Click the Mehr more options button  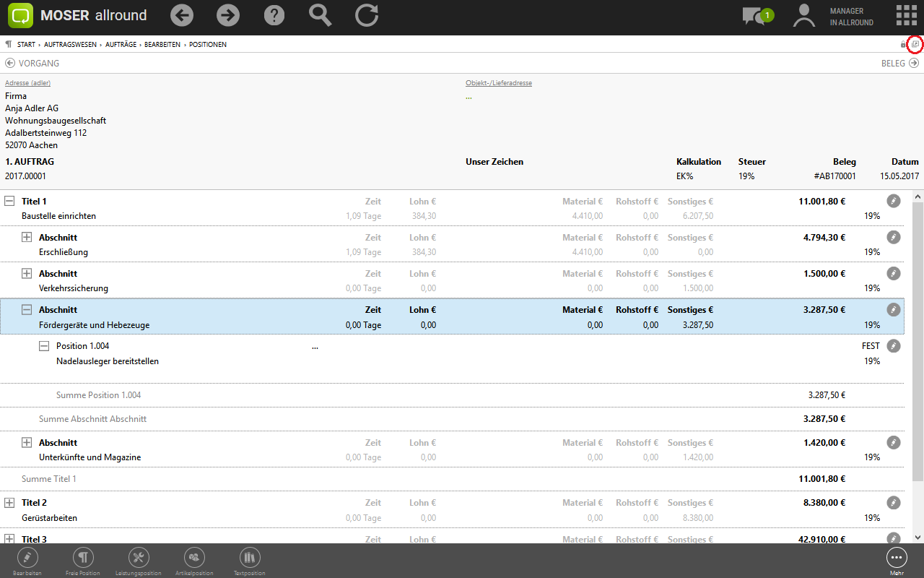point(897,558)
